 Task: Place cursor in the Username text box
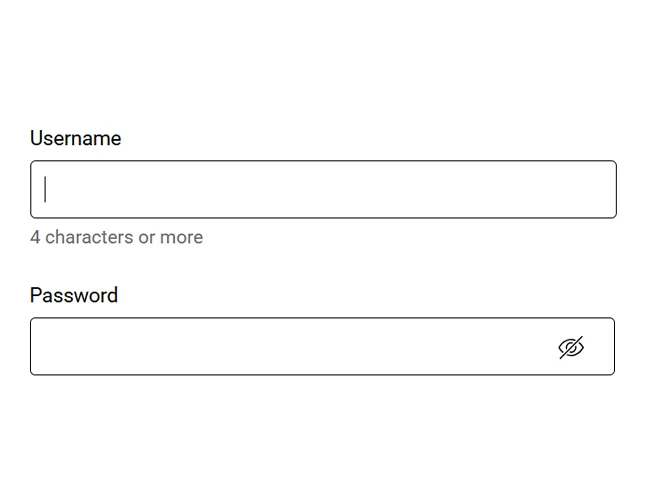tap(323, 189)
